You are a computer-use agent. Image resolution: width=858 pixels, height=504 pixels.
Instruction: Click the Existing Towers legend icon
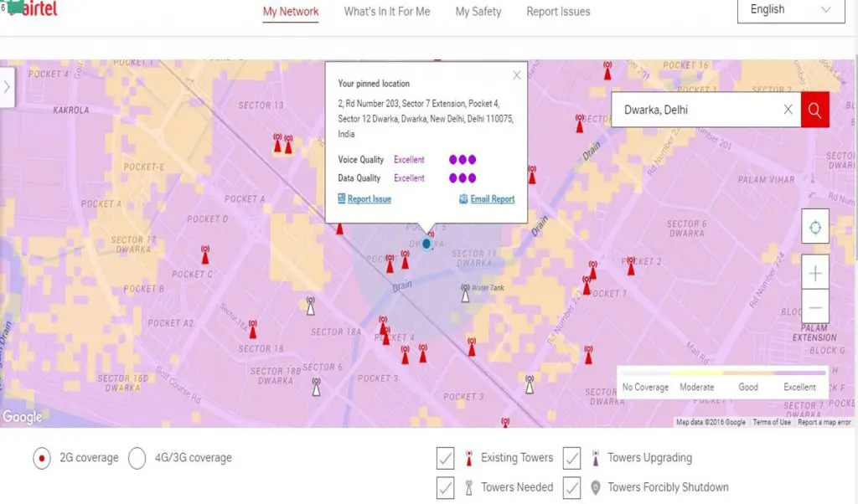pos(468,458)
